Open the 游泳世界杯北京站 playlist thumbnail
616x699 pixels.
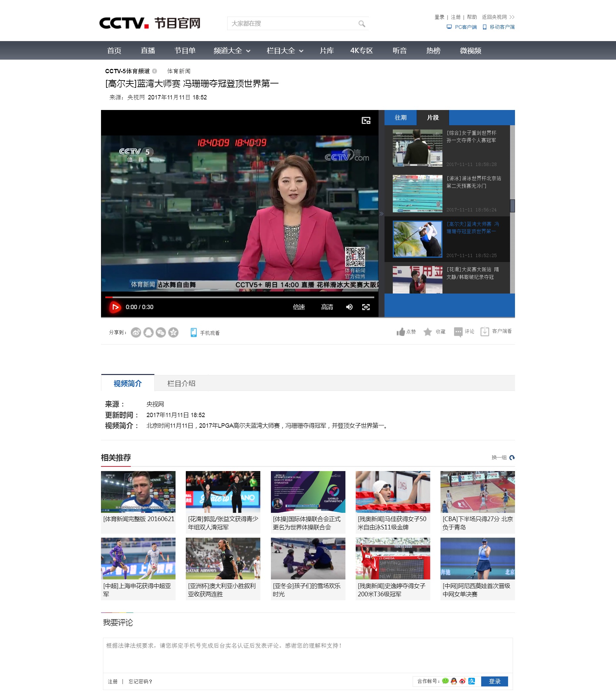pyautogui.click(x=417, y=193)
